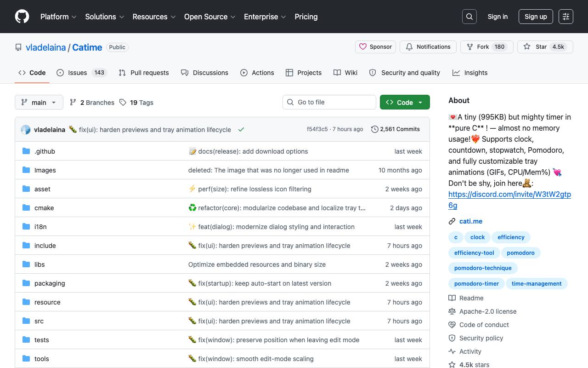
Task: Click the packaging folder icon
Action: point(26,283)
